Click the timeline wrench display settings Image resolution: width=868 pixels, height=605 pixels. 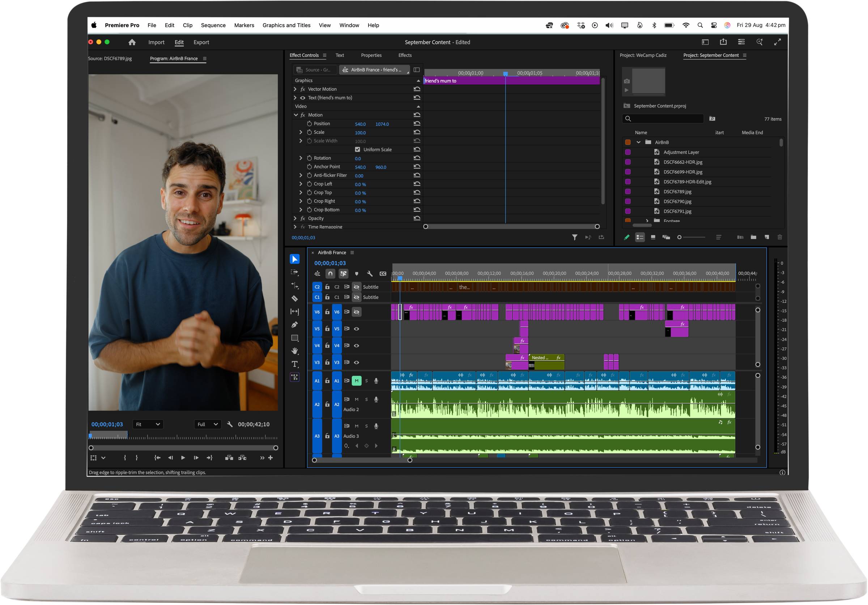click(x=370, y=274)
